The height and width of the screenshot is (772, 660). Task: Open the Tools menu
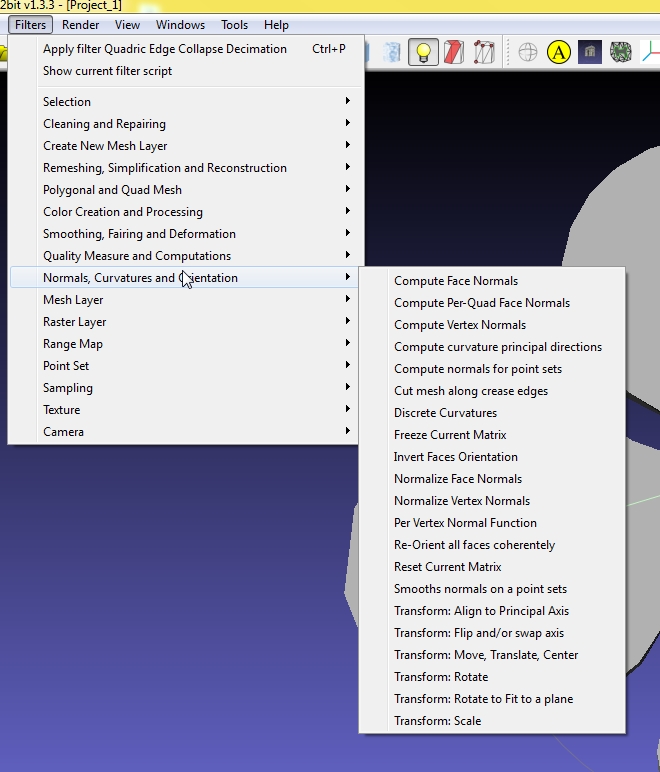coord(234,25)
